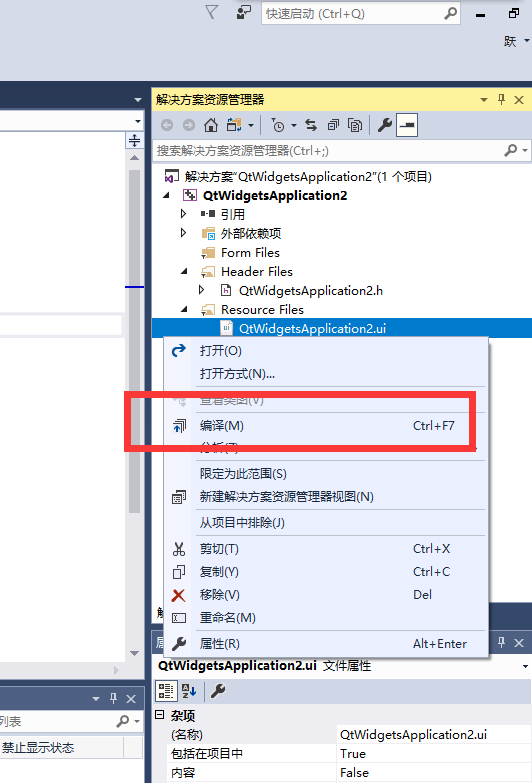This screenshot has height=783, width=532.
Task: Collapse the QtWidgetsApplication2 project node
Action: (x=166, y=196)
